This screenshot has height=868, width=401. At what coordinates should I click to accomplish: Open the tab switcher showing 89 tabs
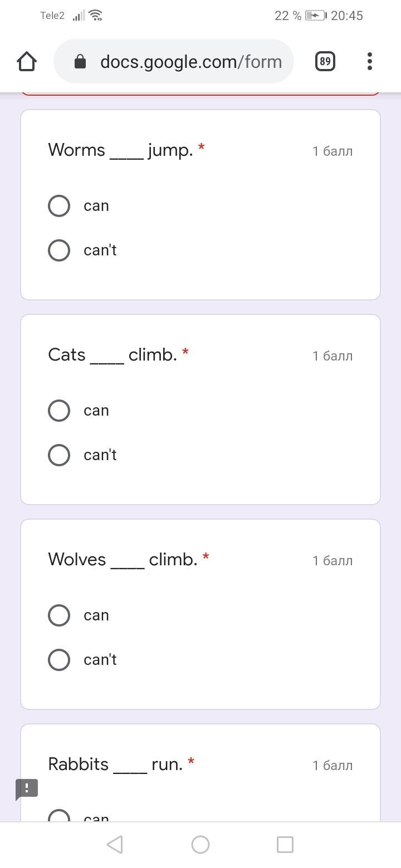(x=325, y=61)
